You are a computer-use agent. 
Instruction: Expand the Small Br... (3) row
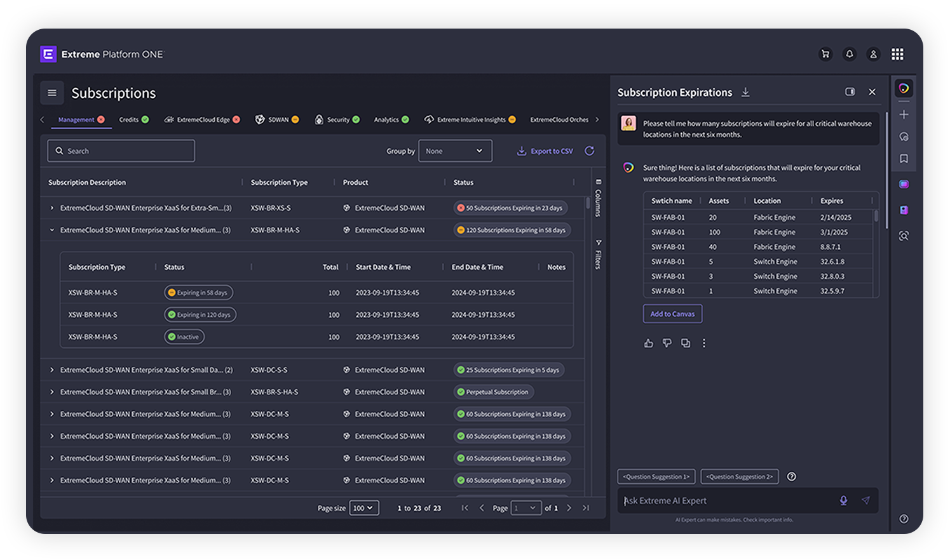tap(52, 392)
